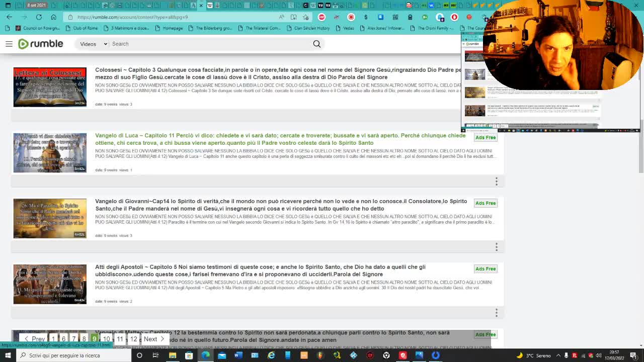Viewport: 644px width, 362px height.
Task: Click the Windows taskbar search box
Action: point(73,355)
